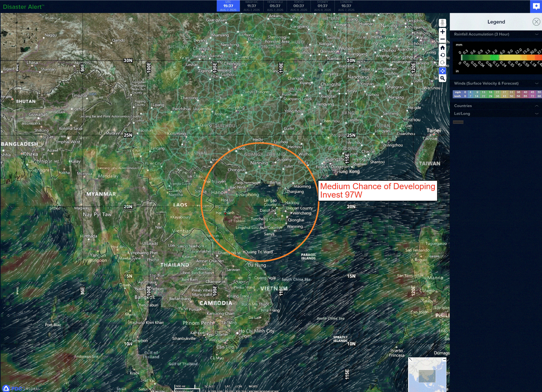Click the Ho Chi Minh City map label

pyautogui.click(x=256, y=331)
